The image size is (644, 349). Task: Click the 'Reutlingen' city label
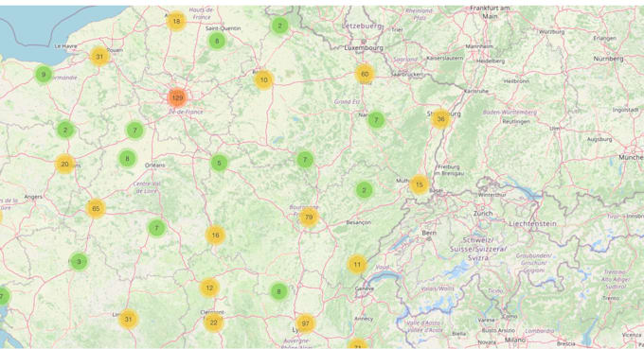[516, 122]
